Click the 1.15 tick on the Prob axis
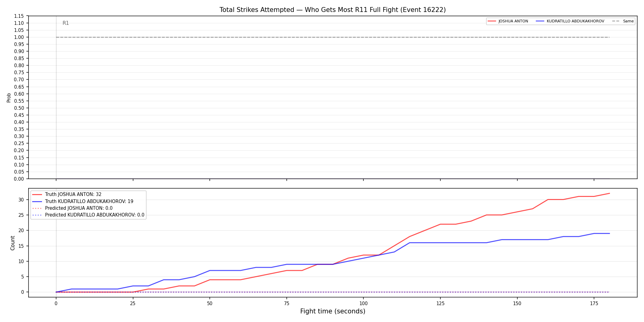This screenshot has width=644, height=322. click(19, 16)
